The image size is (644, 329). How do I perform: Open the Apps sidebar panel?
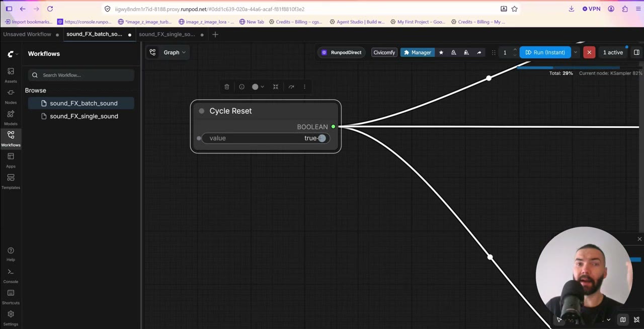[x=11, y=159]
